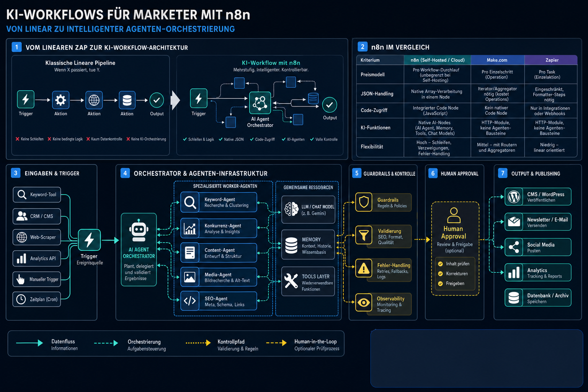
Task: Select the Zapier column header
Action: point(551,60)
